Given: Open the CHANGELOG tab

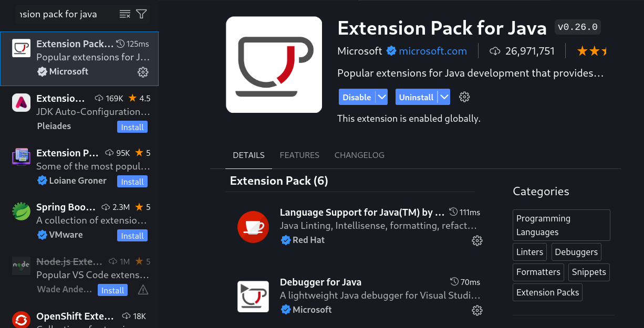Looking at the screenshot, I should pos(359,155).
